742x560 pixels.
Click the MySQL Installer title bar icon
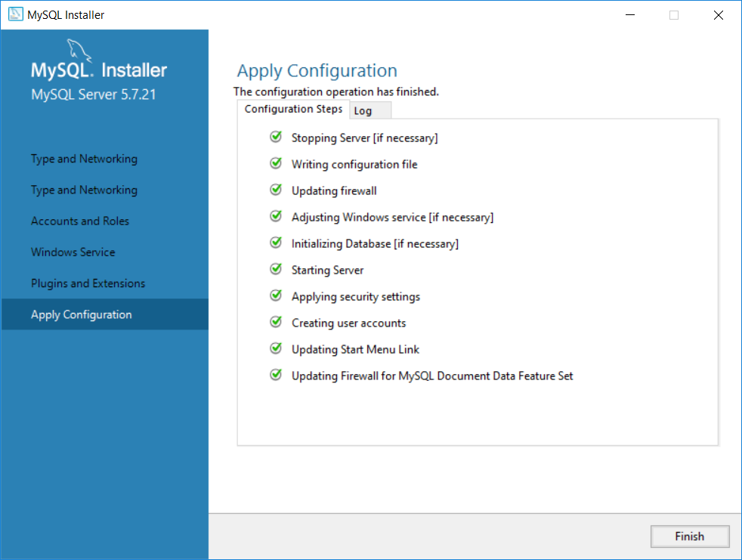click(x=15, y=14)
